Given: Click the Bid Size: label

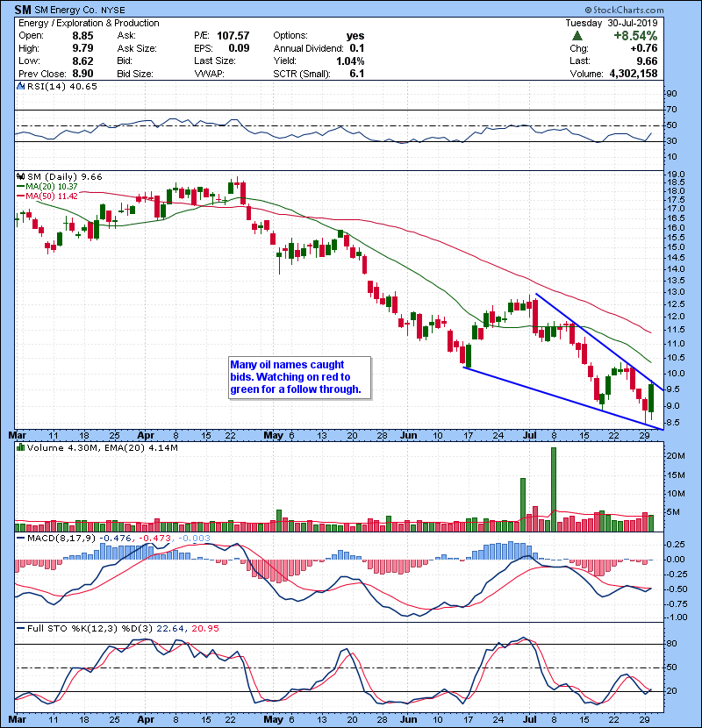Looking at the screenshot, I should pos(135,74).
